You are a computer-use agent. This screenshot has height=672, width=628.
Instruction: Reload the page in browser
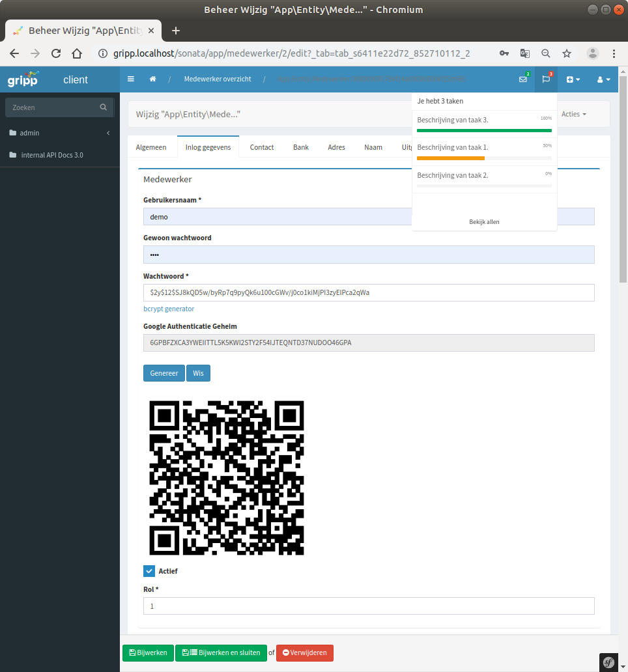click(x=56, y=53)
